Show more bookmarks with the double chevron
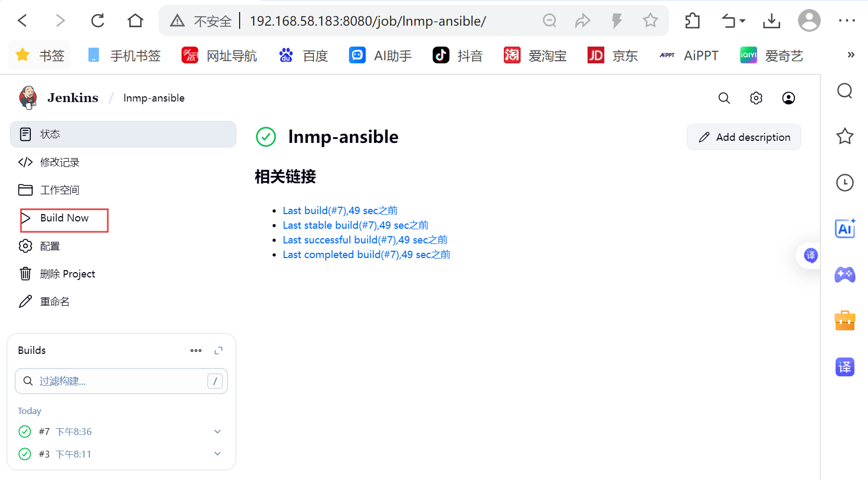Image resolution: width=868 pixels, height=480 pixels. (x=851, y=54)
